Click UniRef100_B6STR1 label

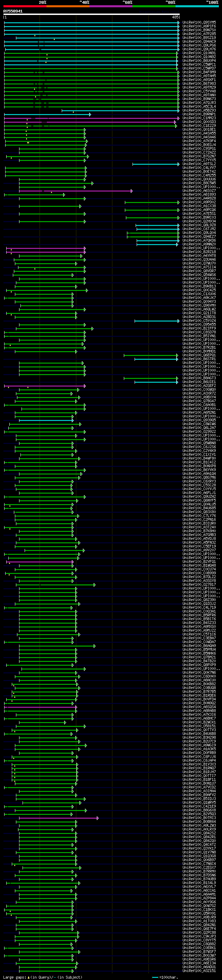pyautogui.click(x=199, y=359)
